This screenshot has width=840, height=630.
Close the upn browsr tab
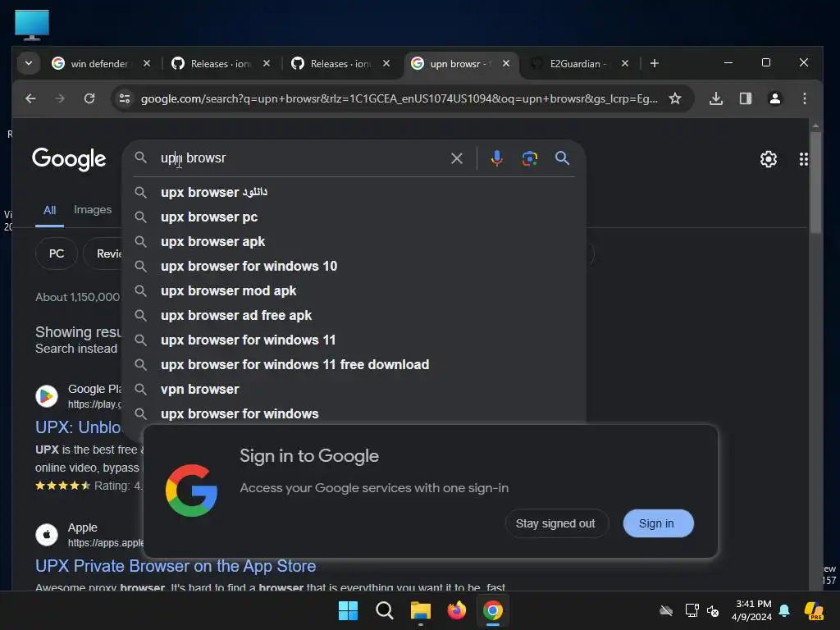505,63
